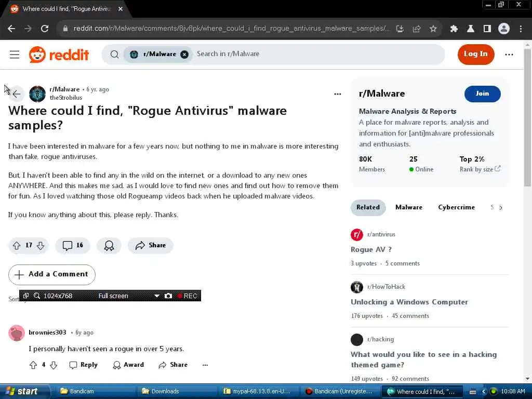Go back in Chrome history
This screenshot has height=399, width=532.
pos(11,29)
